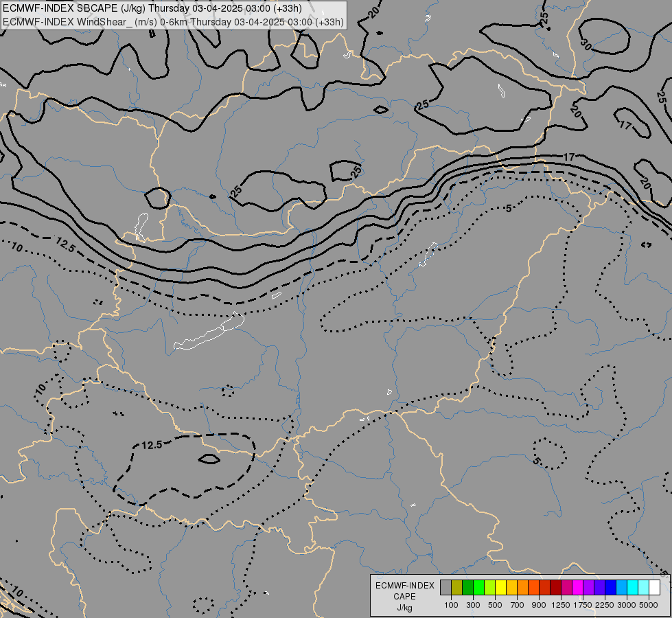Viewport: 672px width, 618px height.
Task: Click the pure yellow legend swatch
Action: click(500, 587)
